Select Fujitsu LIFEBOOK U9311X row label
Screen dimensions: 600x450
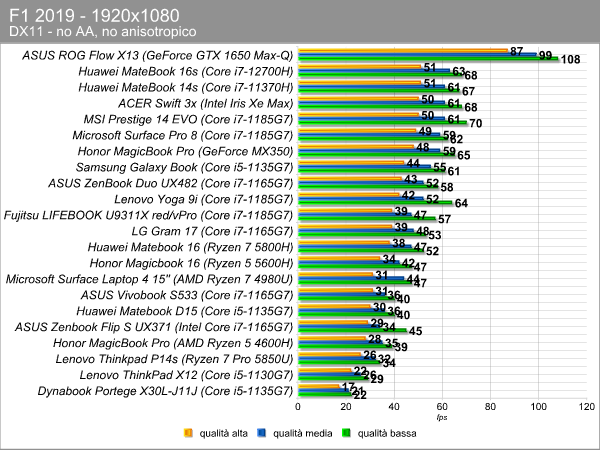click(x=148, y=215)
